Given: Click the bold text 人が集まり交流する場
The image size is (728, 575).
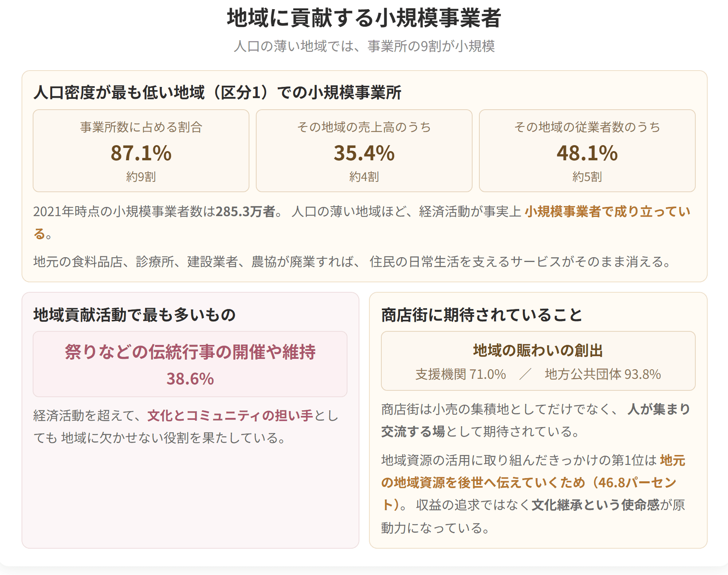Looking at the screenshot, I should 659,409.
